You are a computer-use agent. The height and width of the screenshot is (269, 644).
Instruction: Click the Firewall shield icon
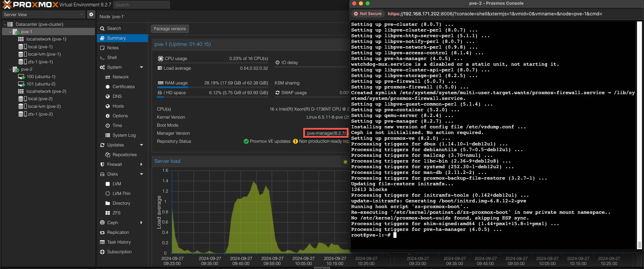point(102,164)
